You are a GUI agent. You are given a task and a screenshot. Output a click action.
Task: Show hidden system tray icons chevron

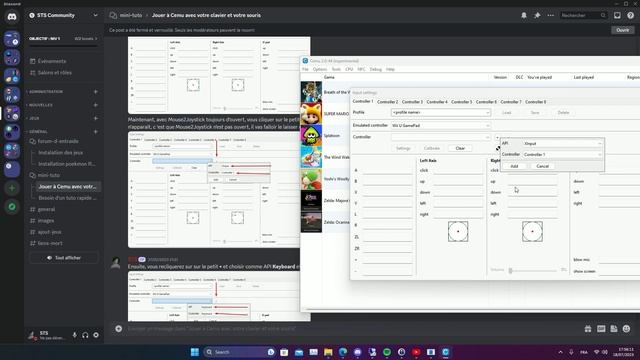[x=560, y=352]
